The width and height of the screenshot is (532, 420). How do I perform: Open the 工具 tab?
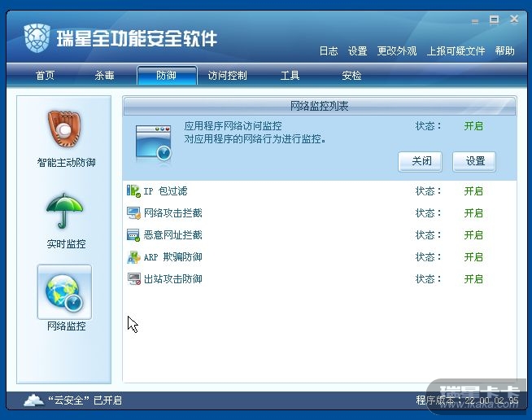[x=290, y=75]
